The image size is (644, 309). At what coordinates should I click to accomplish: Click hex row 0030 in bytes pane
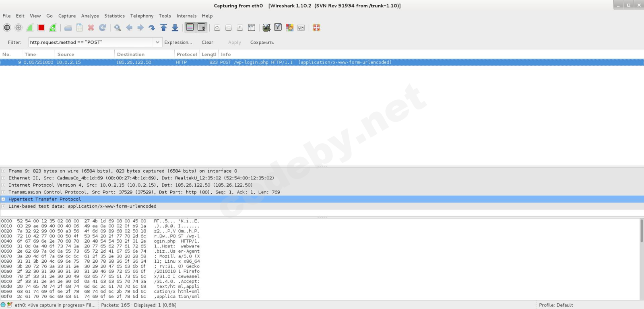pos(100,236)
